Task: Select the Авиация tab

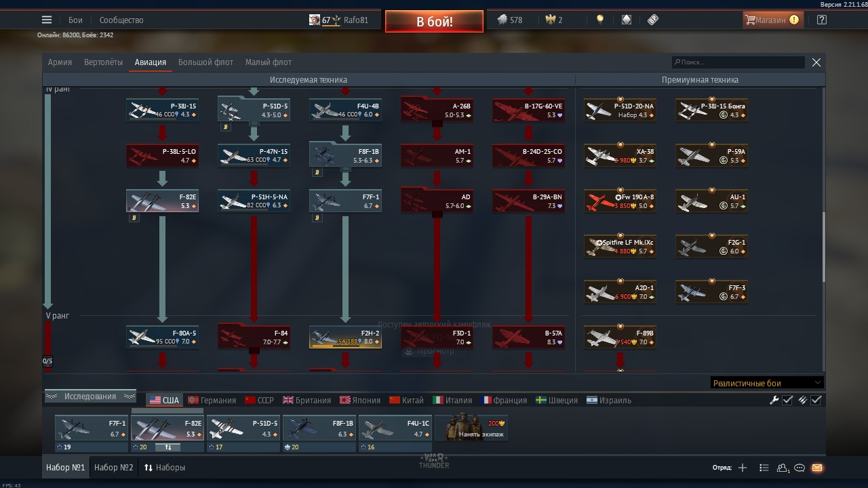Action: point(151,62)
